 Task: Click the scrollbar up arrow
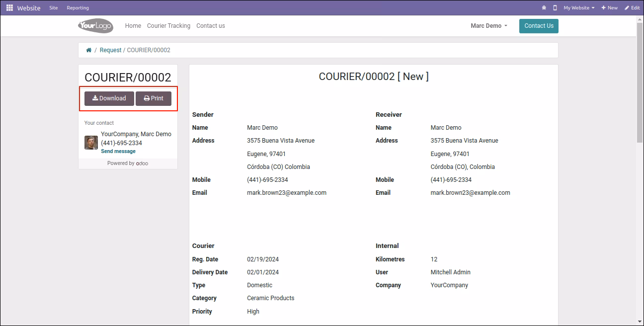click(x=640, y=19)
